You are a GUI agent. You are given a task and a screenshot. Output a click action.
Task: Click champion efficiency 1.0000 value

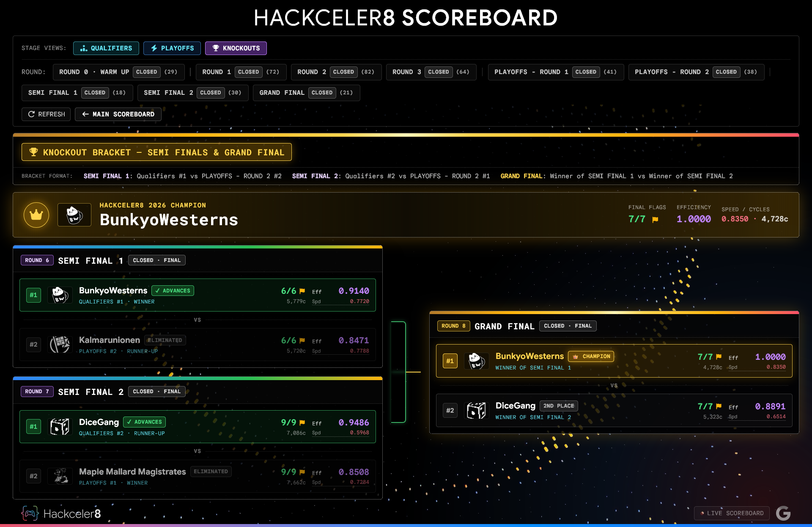tap(694, 219)
